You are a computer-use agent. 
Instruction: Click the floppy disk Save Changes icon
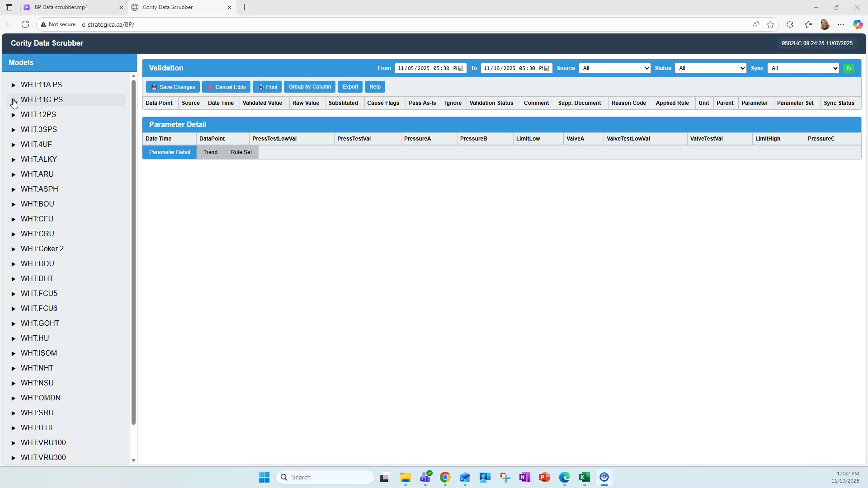point(155,87)
